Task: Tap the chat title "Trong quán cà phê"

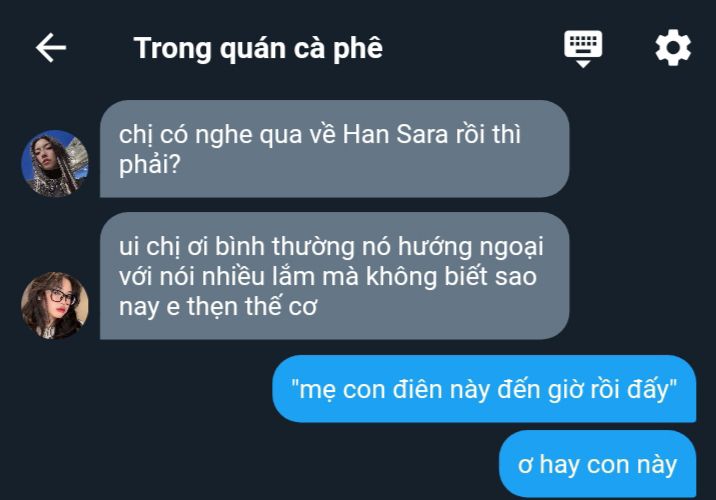Action: (258, 48)
